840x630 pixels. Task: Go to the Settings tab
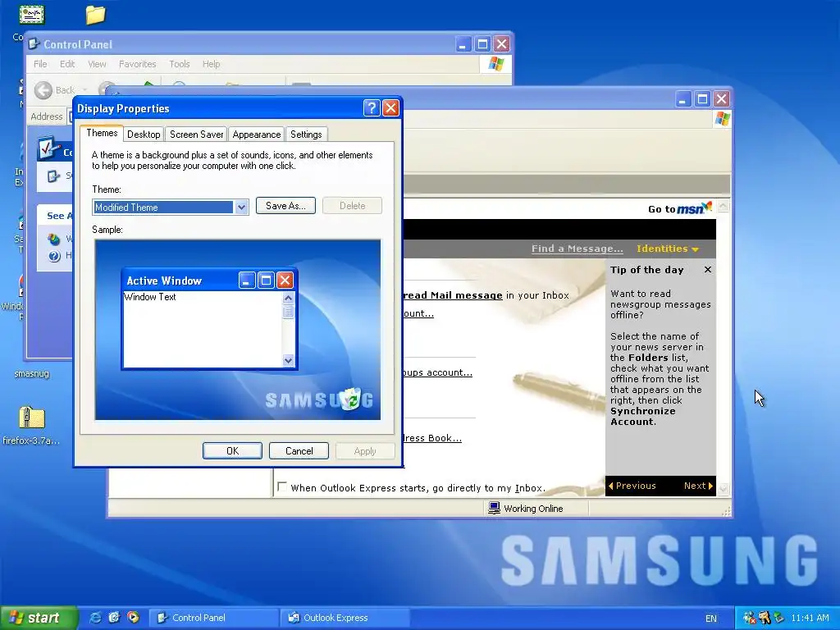coord(306,135)
